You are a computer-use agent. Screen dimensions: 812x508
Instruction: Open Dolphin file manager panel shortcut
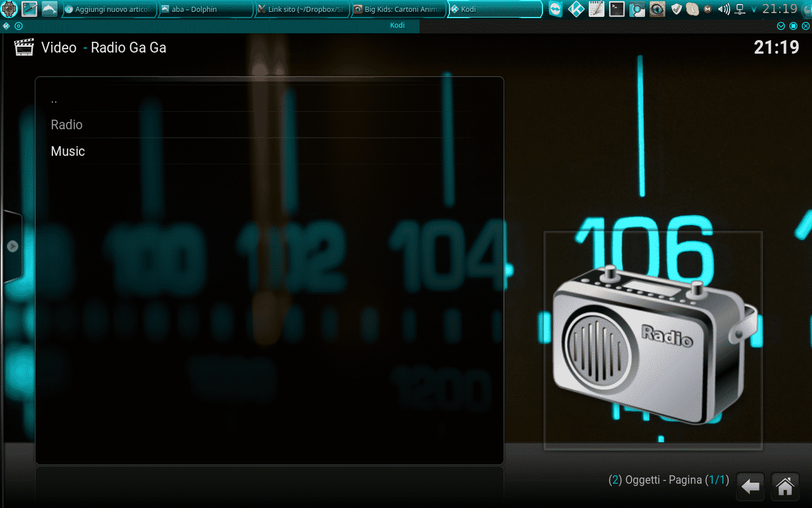[50, 9]
